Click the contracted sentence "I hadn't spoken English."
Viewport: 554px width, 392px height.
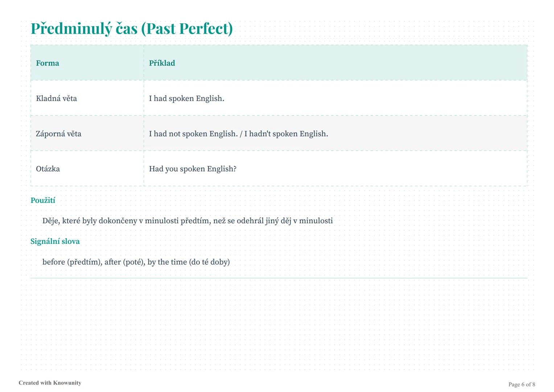click(286, 134)
